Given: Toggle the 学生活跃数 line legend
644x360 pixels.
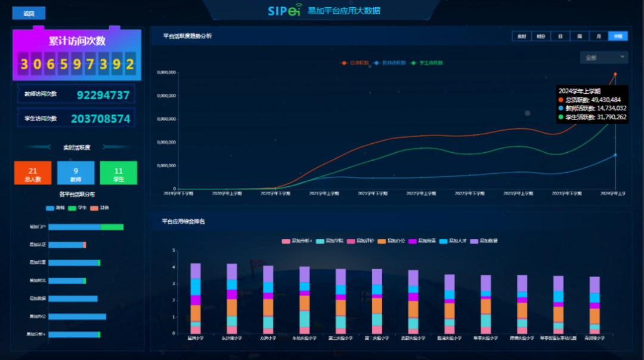Looking at the screenshot, I should click(x=427, y=63).
